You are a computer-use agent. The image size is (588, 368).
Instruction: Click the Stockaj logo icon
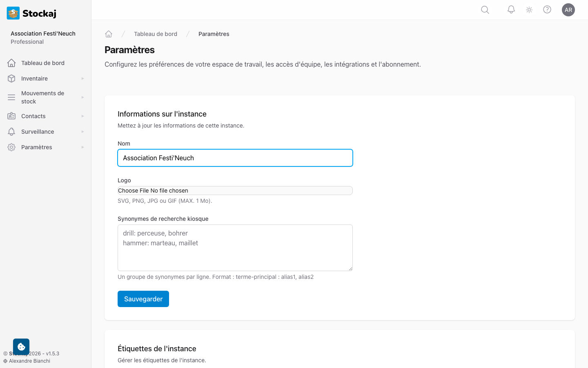(13, 13)
